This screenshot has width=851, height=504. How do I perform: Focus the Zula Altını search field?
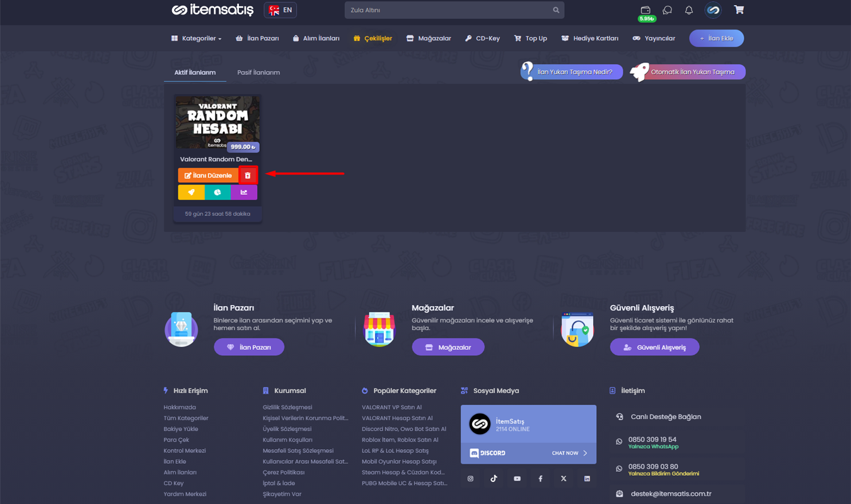(454, 10)
